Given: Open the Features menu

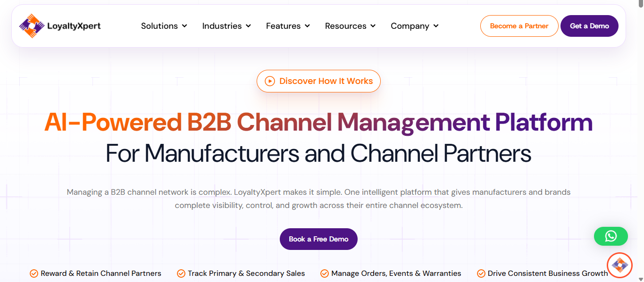Looking at the screenshot, I should 288,26.
